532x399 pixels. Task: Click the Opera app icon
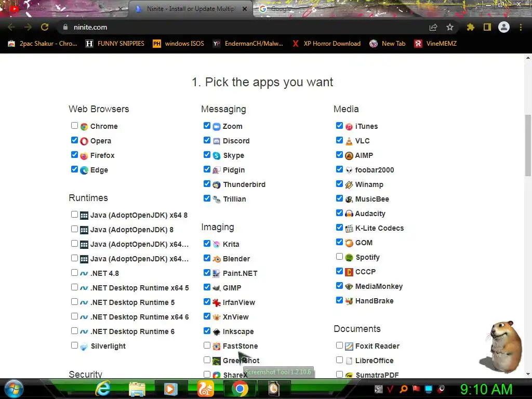(84, 141)
